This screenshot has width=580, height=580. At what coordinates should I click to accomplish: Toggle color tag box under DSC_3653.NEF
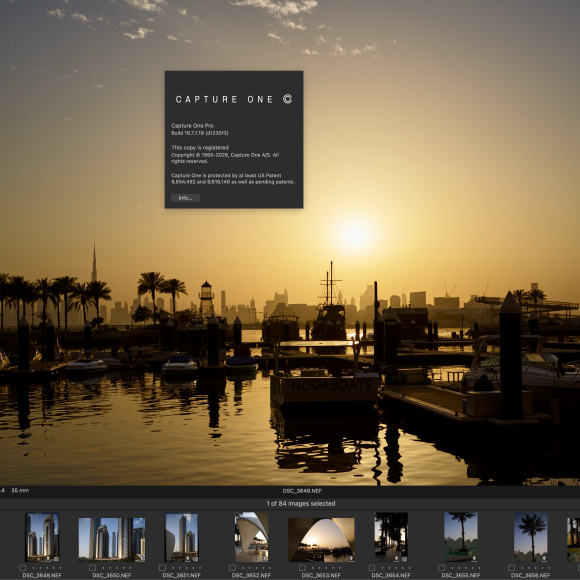[x=302, y=567]
